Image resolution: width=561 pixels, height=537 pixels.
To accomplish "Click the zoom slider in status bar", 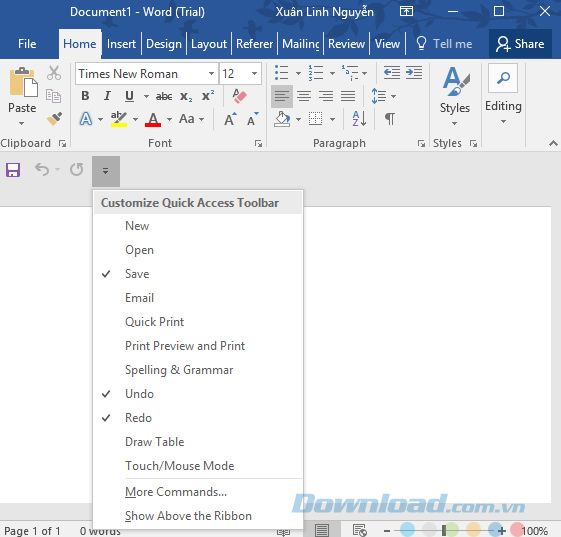I will point(444,531).
